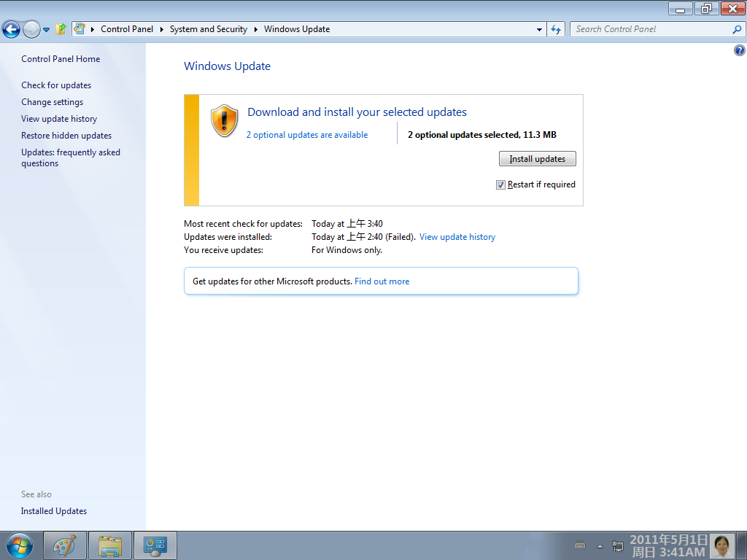
Task: Show hidden tray icons arrow
Action: pyautogui.click(x=600, y=545)
